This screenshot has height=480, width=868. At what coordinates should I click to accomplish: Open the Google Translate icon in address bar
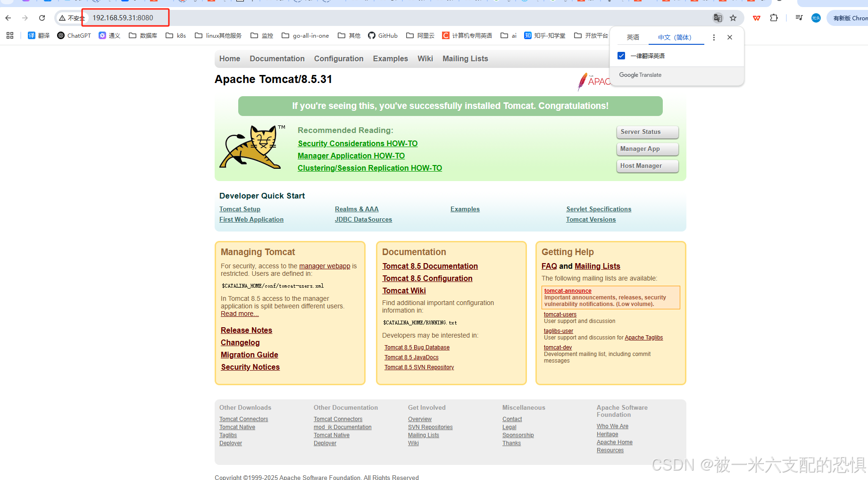pos(718,18)
